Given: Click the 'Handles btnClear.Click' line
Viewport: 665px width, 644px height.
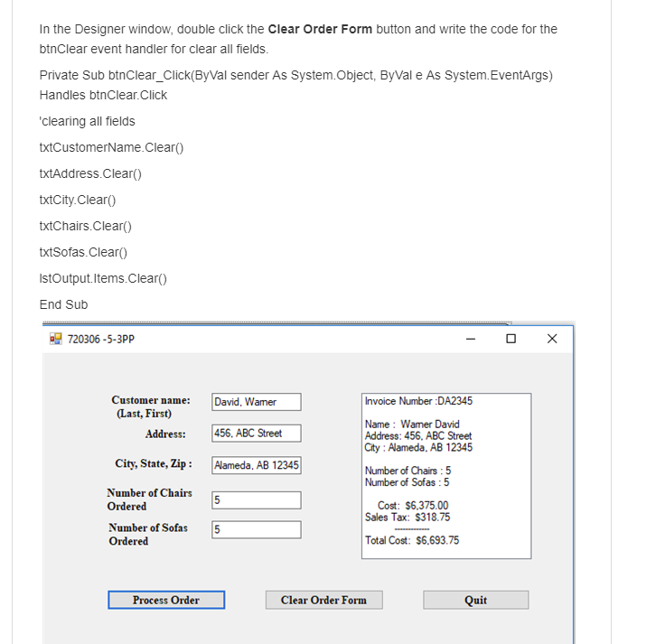Looking at the screenshot, I should pyautogui.click(x=104, y=95).
